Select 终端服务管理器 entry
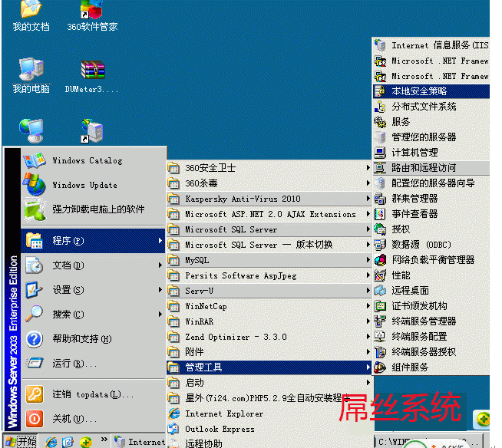Image resolution: width=502 pixels, height=448 pixels. pyautogui.click(x=431, y=321)
